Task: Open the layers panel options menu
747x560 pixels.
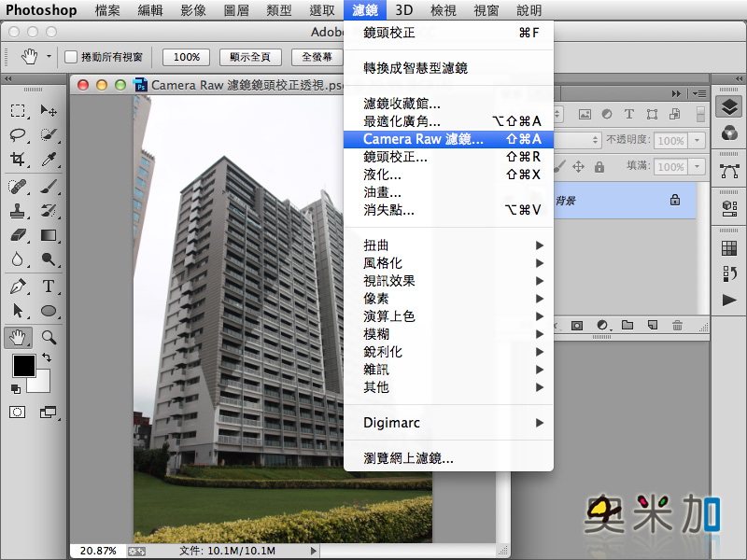Action: tap(698, 94)
